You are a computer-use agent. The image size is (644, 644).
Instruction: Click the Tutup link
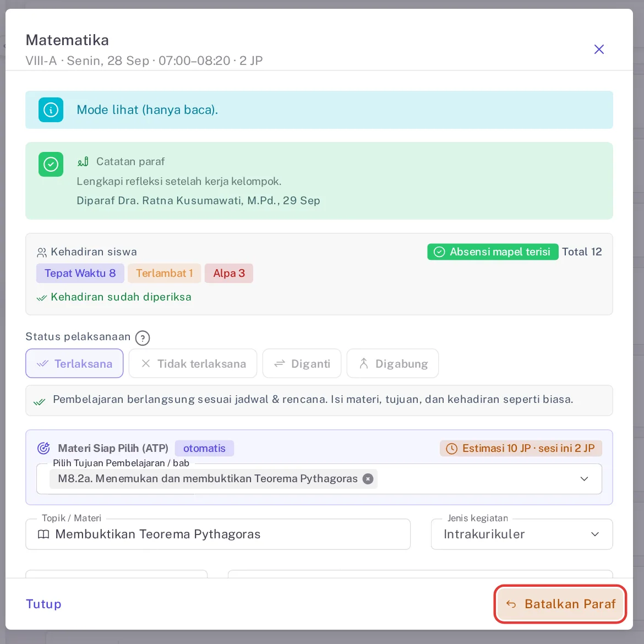coord(43,604)
